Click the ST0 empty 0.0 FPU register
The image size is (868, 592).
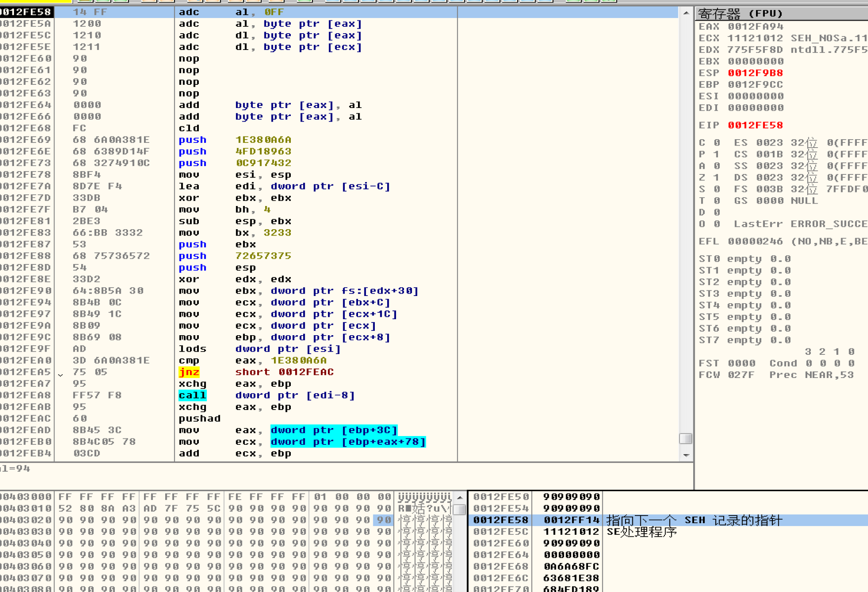pyautogui.click(x=744, y=258)
